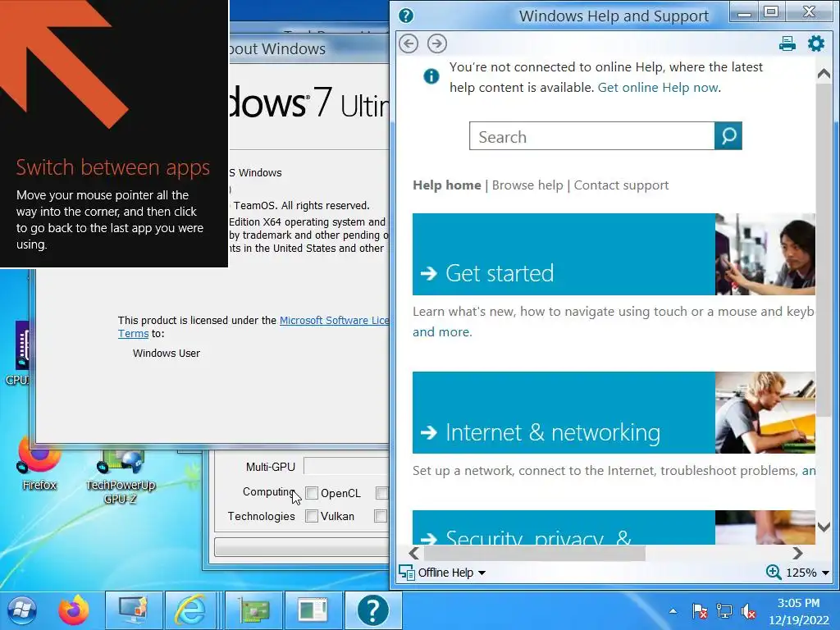Select Contact support
The height and width of the screenshot is (630, 840).
point(622,185)
